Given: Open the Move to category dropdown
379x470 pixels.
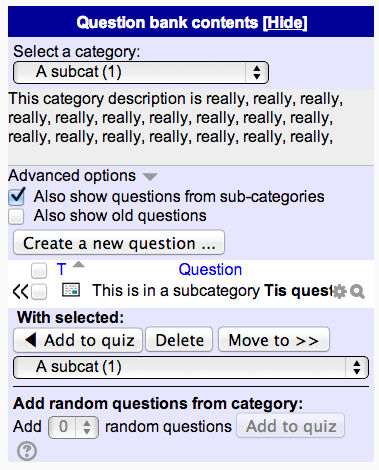Looking at the screenshot, I should coord(191,367).
